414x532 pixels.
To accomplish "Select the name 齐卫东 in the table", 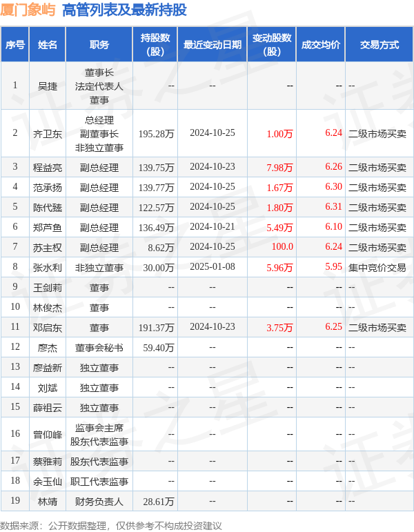I will tap(48, 133).
